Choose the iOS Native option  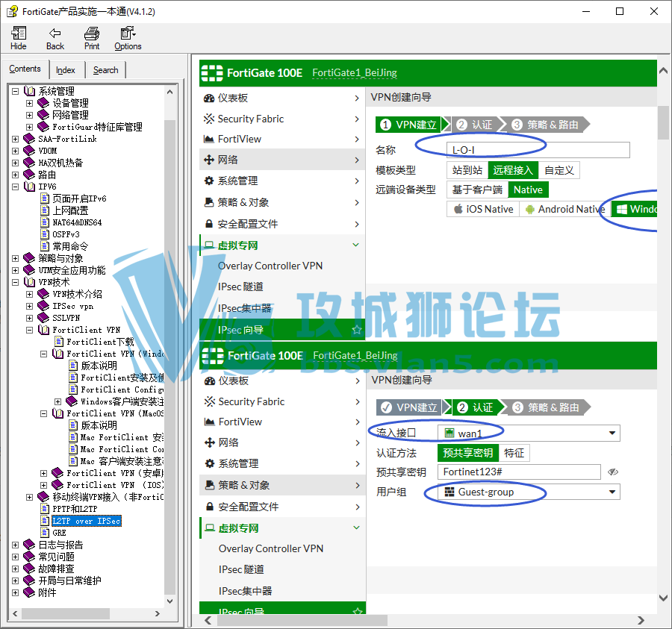click(483, 209)
